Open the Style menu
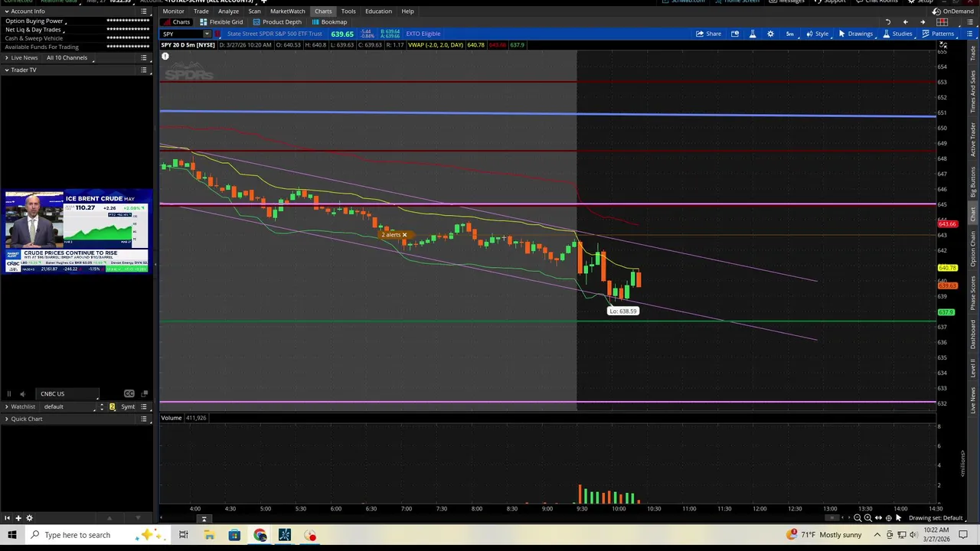 click(817, 34)
